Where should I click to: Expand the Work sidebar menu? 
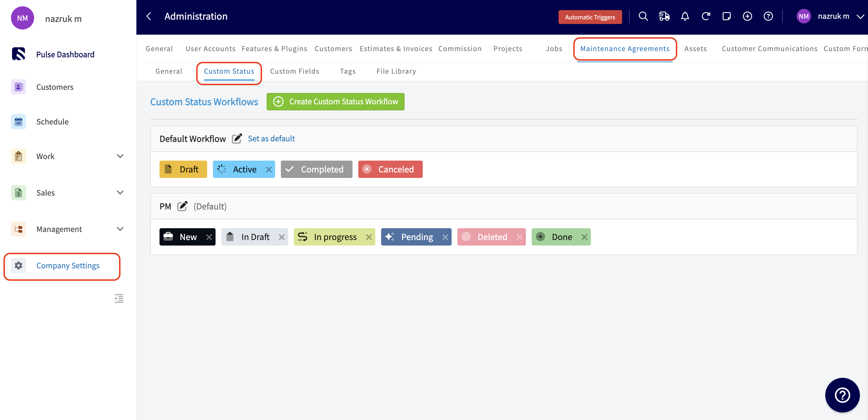pos(120,156)
